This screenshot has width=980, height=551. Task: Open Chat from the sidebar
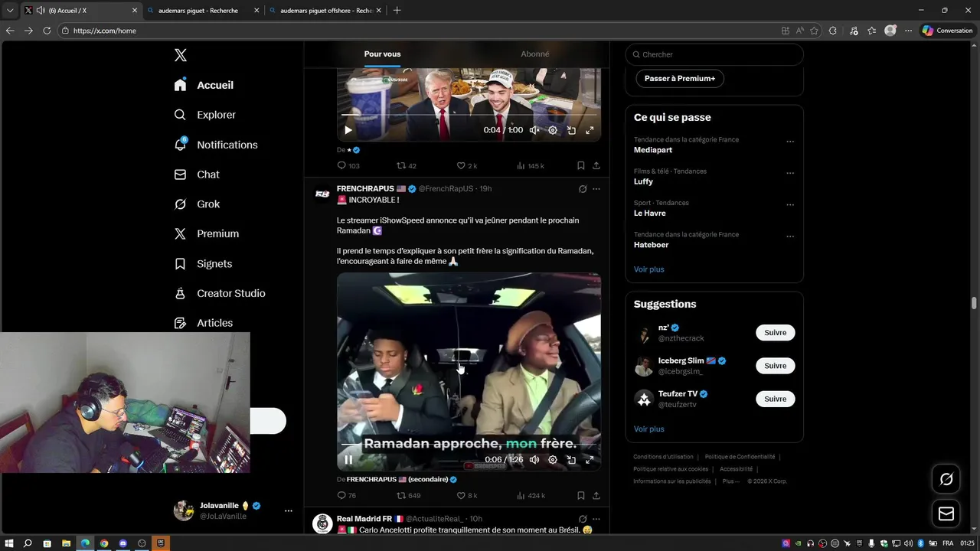[x=197, y=174]
